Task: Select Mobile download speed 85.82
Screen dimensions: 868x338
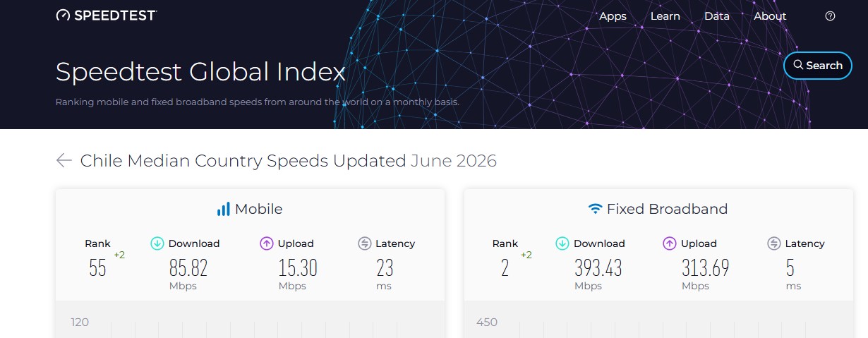Action: tap(188, 268)
